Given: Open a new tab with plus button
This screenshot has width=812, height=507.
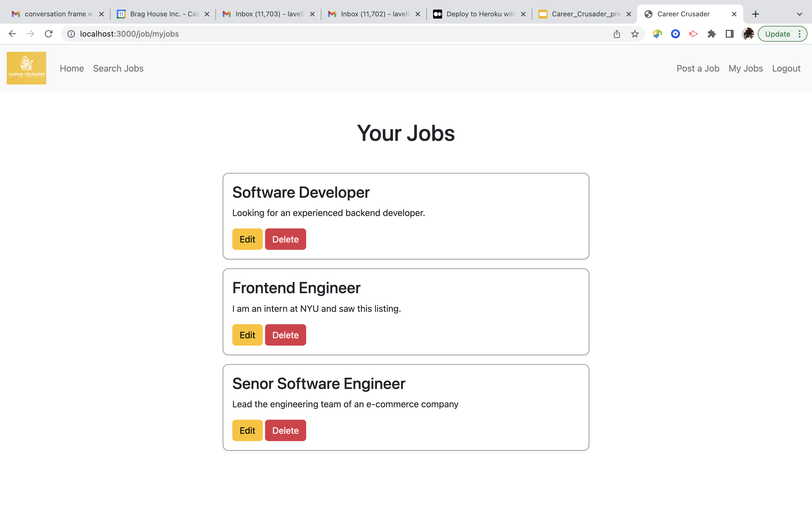Looking at the screenshot, I should tap(755, 14).
